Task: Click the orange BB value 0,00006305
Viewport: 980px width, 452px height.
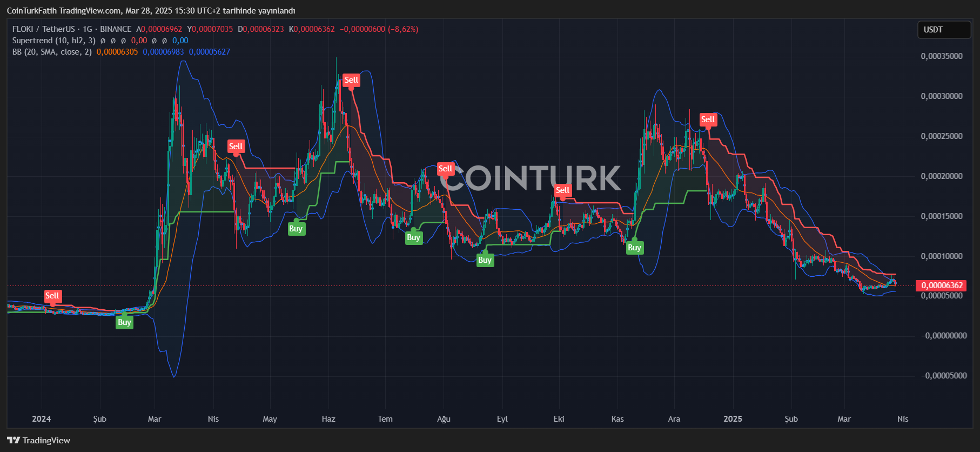Action: pos(117,52)
